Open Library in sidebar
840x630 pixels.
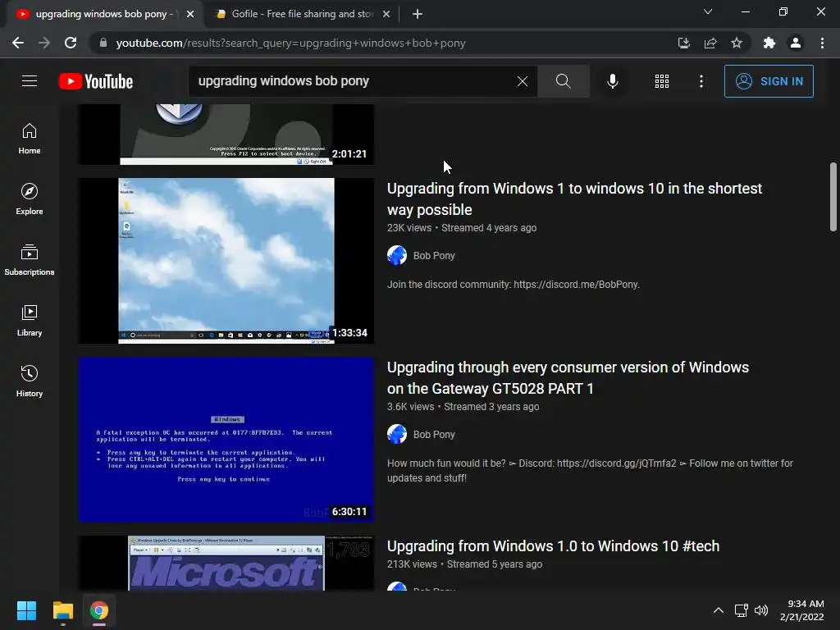coord(30,321)
